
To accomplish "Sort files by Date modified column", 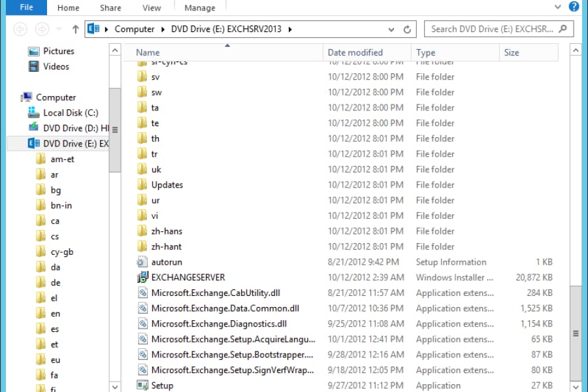I will click(x=367, y=52).
